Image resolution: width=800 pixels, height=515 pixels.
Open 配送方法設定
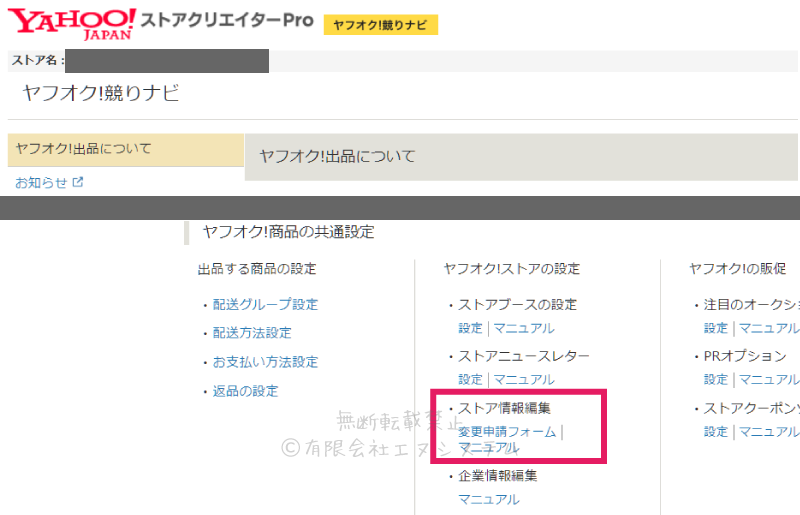[x=252, y=333]
